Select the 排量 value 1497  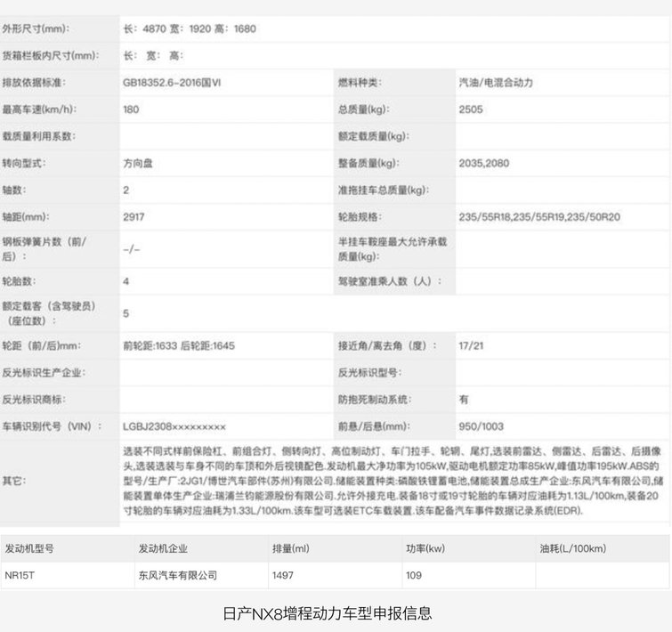click(x=284, y=576)
